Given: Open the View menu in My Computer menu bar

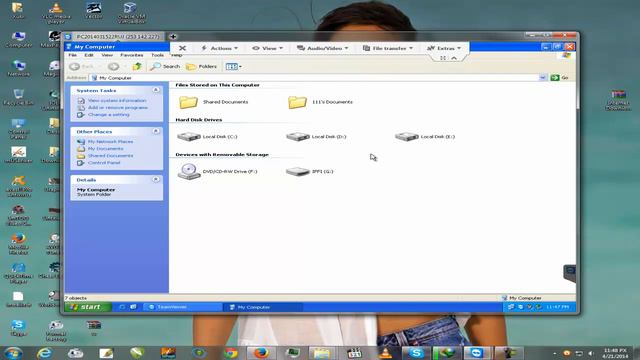Looking at the screenshot, I should click(107, 55).
